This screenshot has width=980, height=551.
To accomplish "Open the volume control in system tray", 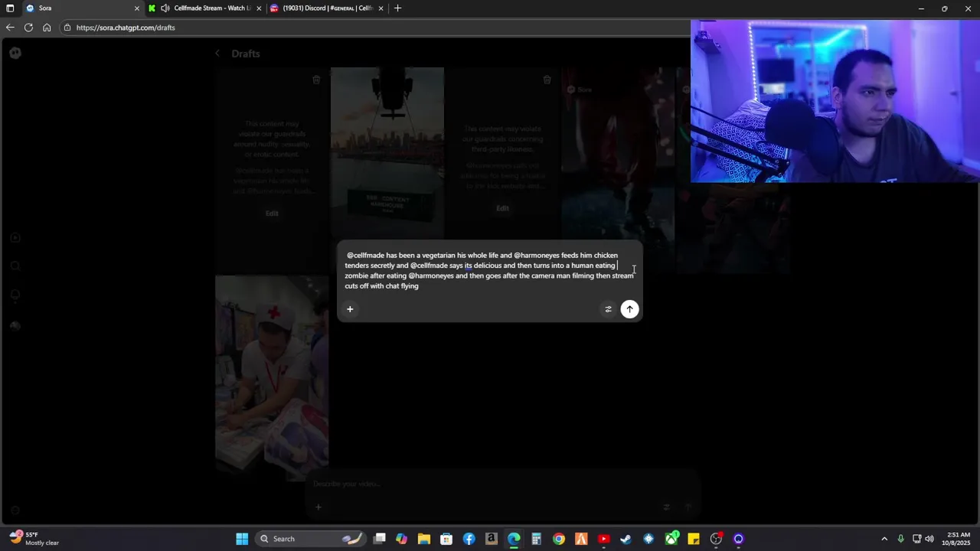I will pyautogui.click(x=929, y=539).
